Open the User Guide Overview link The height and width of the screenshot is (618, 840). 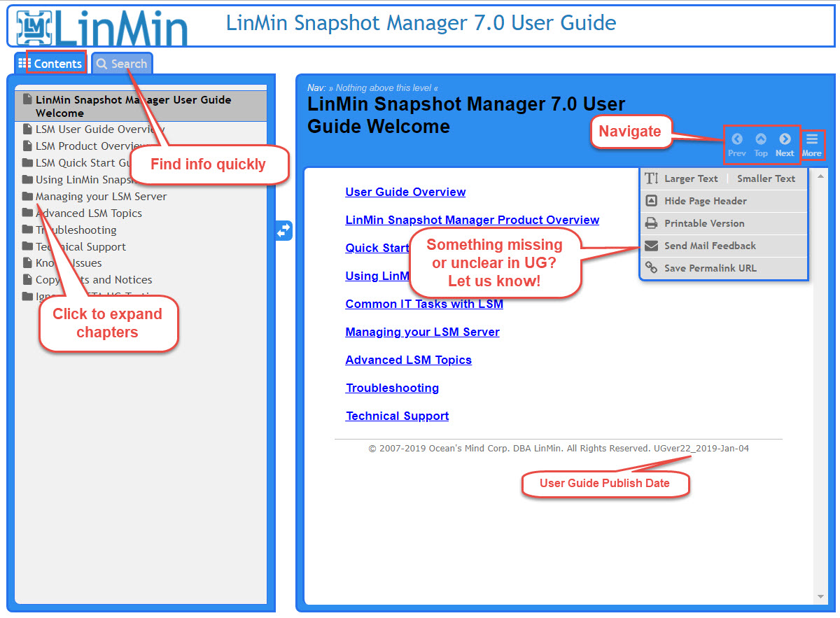(405, 192)
